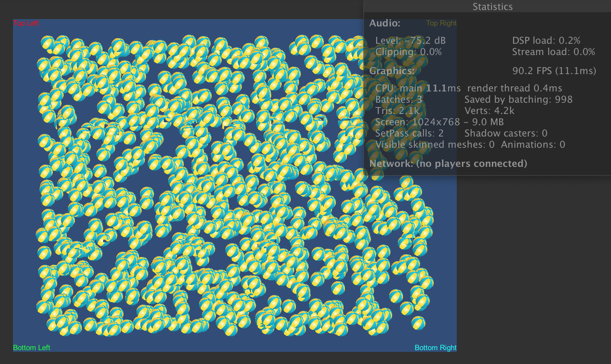Click the Animations: 0 statistic
Image resolution: width=611 pixels, height=364 pixels.
(533, 145)
